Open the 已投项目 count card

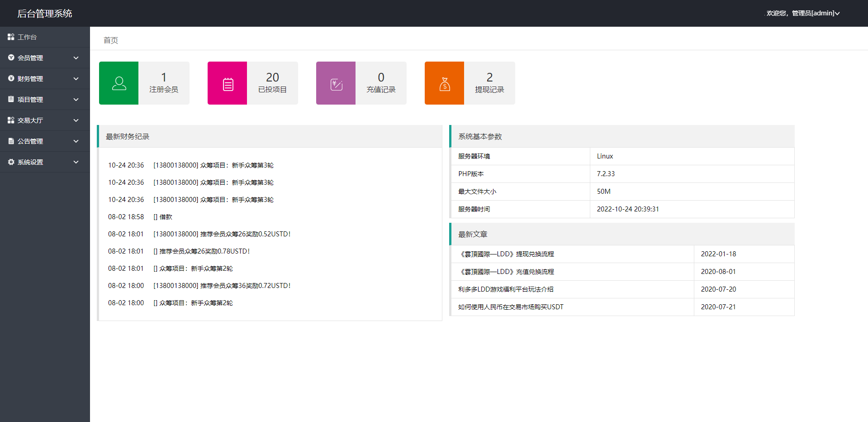[253, 83]
